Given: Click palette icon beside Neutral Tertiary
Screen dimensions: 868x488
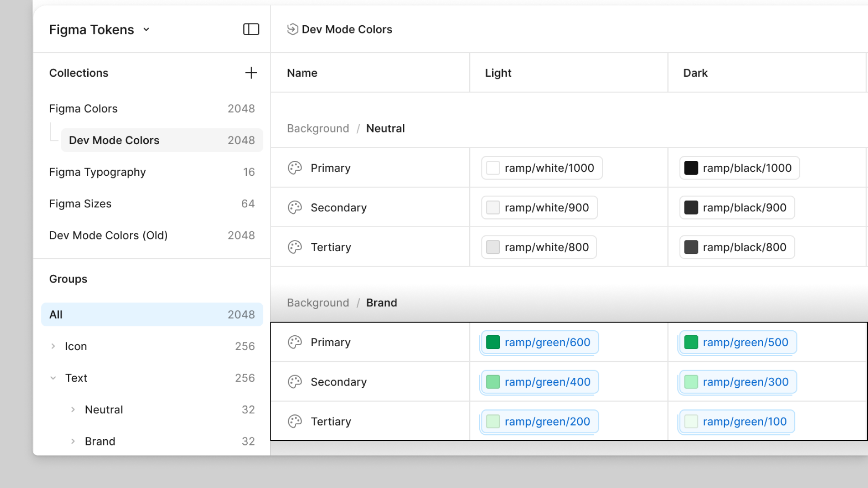Looking at the screenshot, I should pyautogui.click(x=295, y=247).
